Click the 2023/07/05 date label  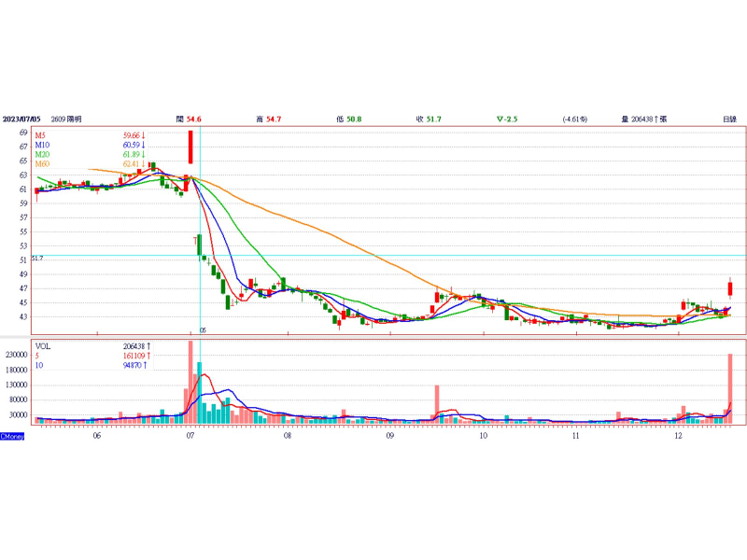(22, 119)
